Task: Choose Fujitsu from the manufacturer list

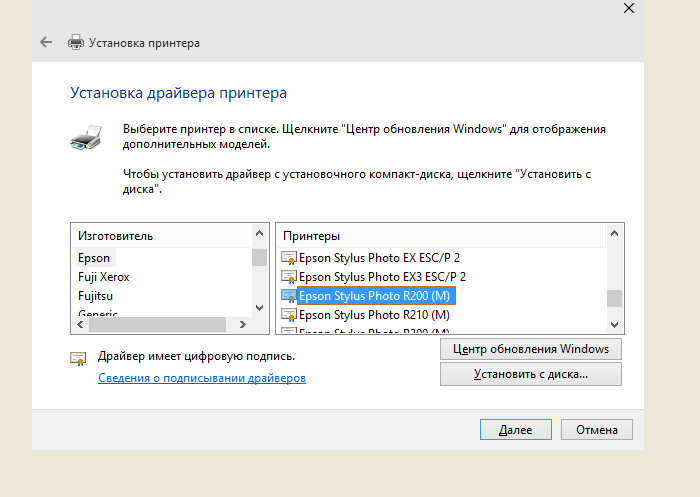Action: [96, 296]
